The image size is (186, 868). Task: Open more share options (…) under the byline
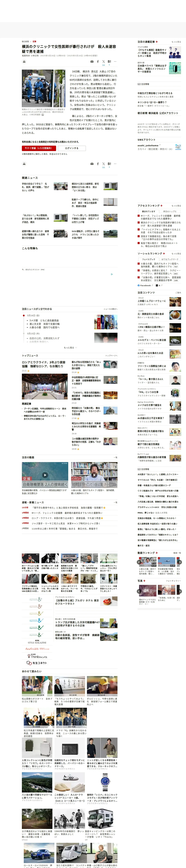click(x=115, y=62)
